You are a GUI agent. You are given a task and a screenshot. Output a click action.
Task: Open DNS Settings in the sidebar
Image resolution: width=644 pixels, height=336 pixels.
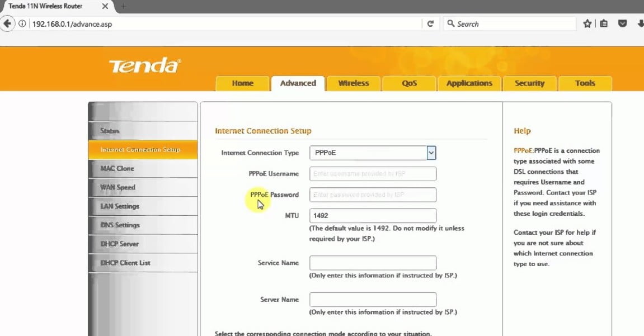click(x=143, y=225)
